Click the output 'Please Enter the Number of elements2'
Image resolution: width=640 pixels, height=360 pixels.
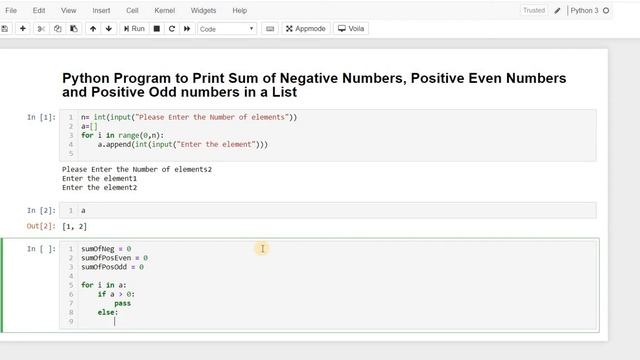pyautogui.click(x=137, y=169)
